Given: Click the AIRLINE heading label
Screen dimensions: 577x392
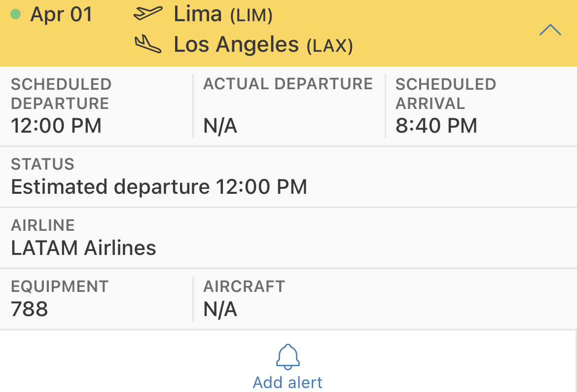Looking at the screenshot, I should tap(43, 225).
